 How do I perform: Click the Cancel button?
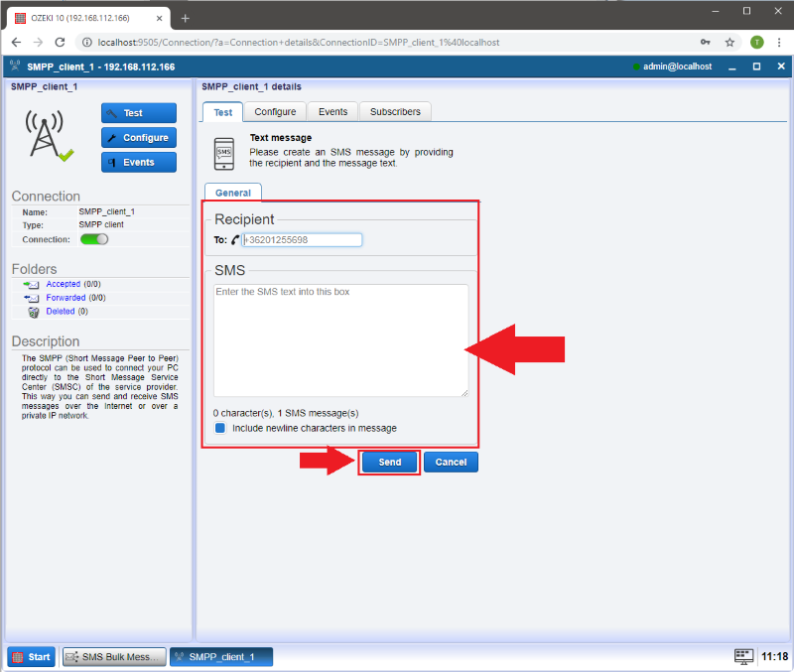(451, 463)
